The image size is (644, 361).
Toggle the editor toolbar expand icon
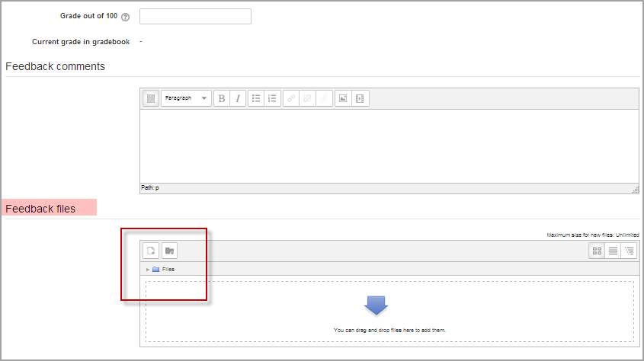[x=151, y=98]
